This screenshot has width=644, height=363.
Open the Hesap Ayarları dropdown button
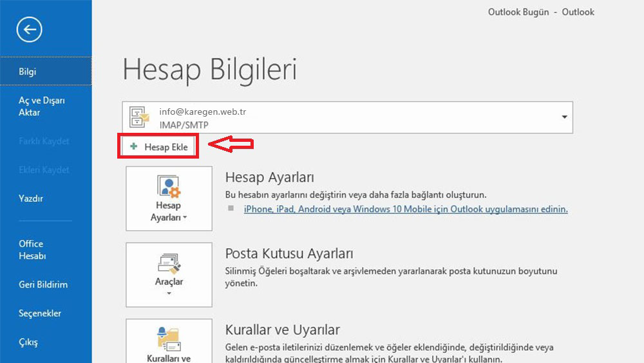(x=169, y=199)
